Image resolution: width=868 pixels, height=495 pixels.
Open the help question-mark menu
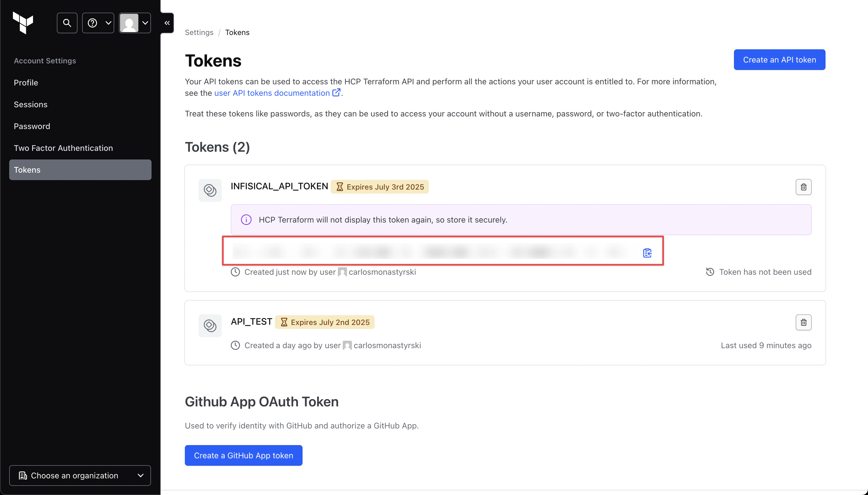[98, 23]
